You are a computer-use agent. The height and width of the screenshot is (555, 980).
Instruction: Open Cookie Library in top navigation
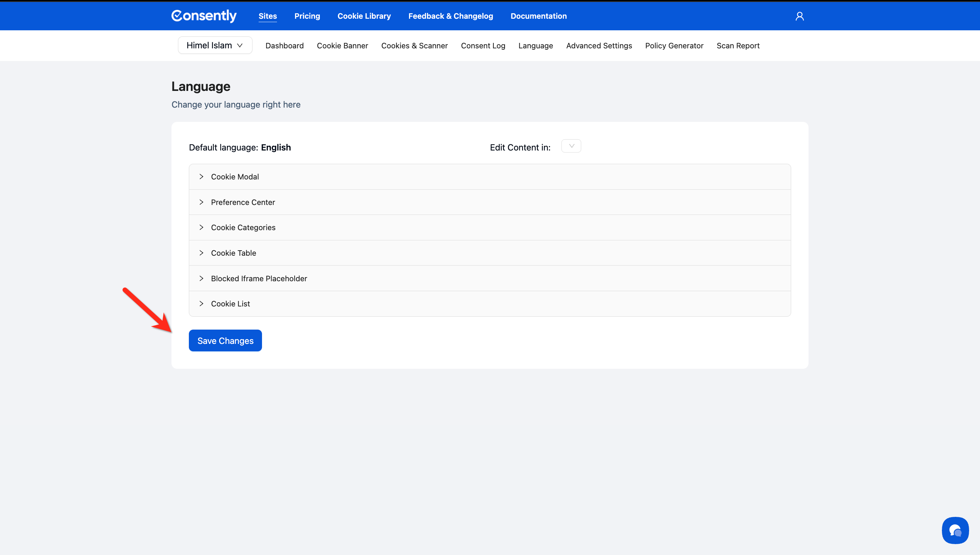(x=364, y=16)
